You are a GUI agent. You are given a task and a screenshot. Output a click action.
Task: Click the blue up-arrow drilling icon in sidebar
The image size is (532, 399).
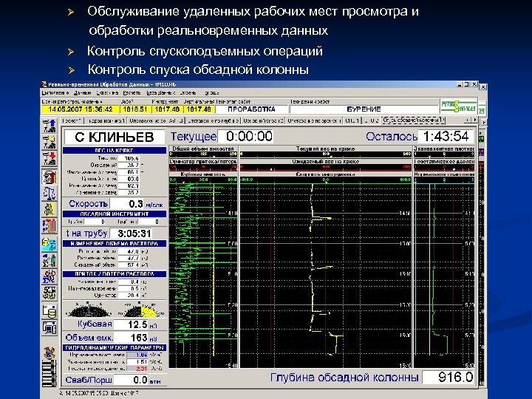[x=50, y=126]
